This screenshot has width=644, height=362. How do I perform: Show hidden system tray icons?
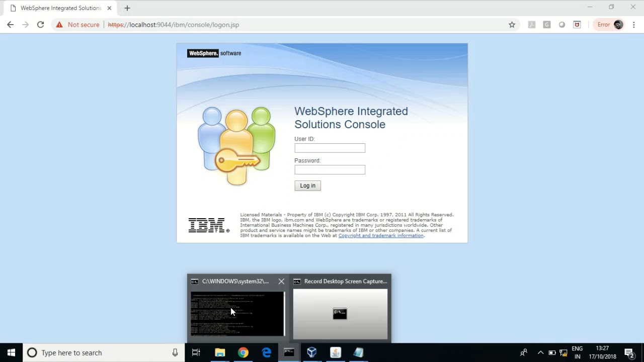tap(540, 352)
